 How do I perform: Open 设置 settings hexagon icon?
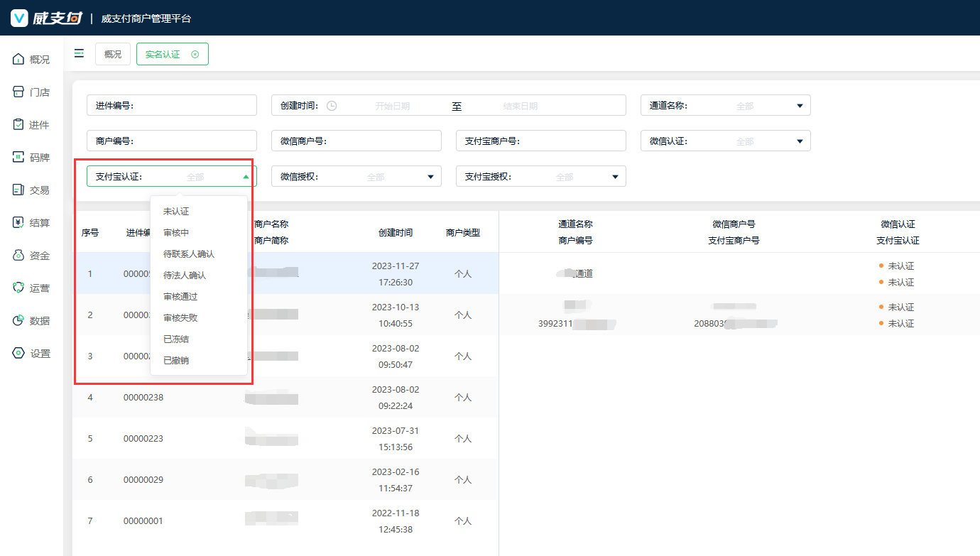click(19, 354)
